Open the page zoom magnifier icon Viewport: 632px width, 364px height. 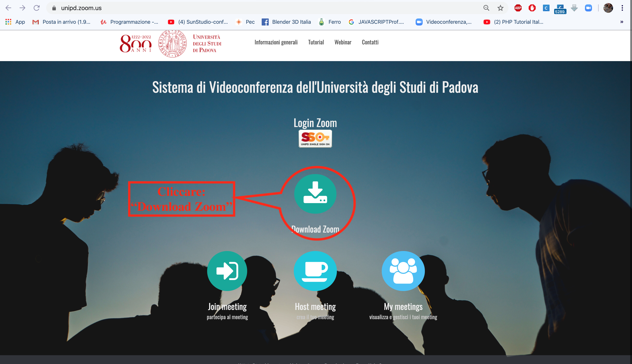point(486,8)
